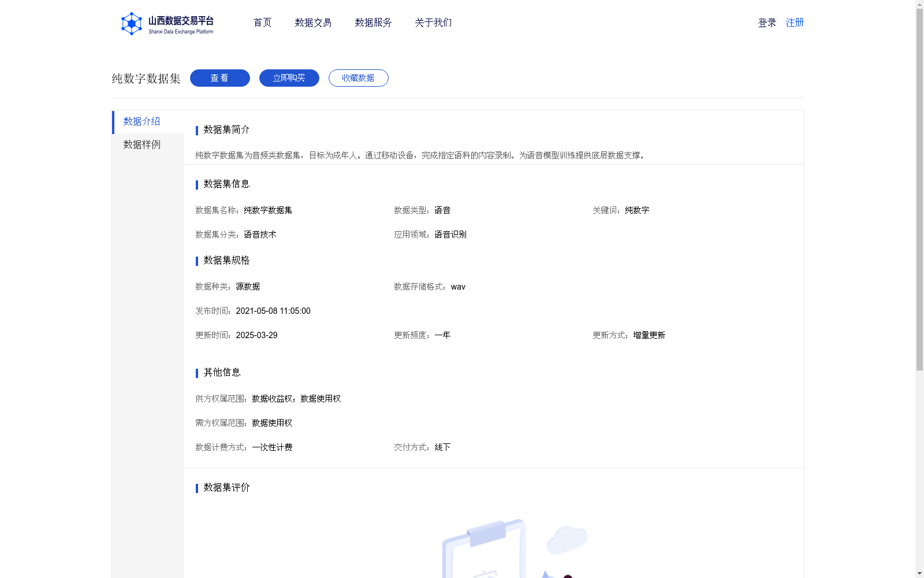Select the 数据介绍 sidebar tab
Image resolution: width=924 pixels, height=578 pixels.
148,122
